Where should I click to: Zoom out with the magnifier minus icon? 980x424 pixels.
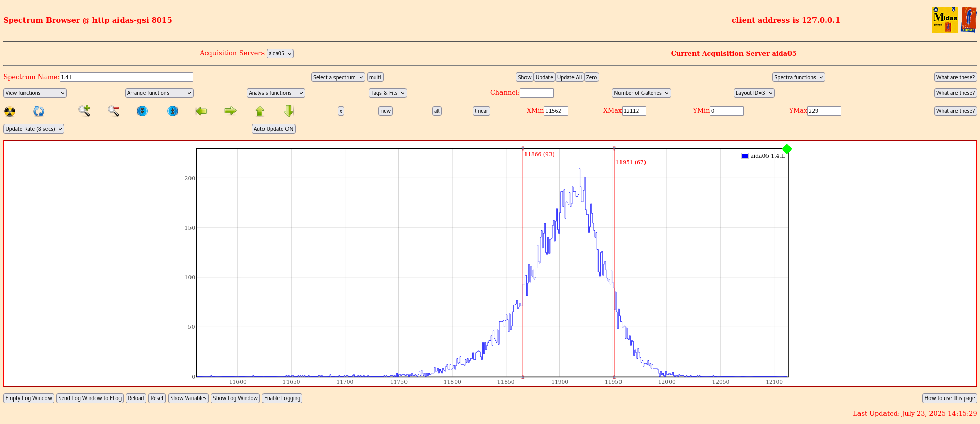point(113,111)
